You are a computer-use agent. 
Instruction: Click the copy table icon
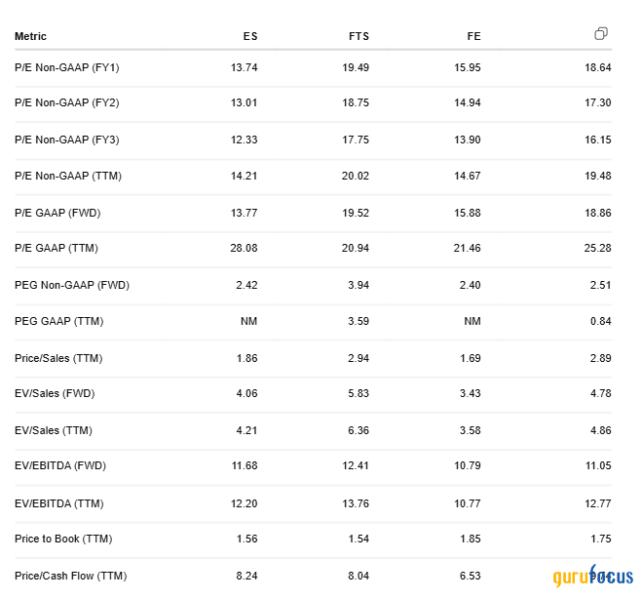601,34
